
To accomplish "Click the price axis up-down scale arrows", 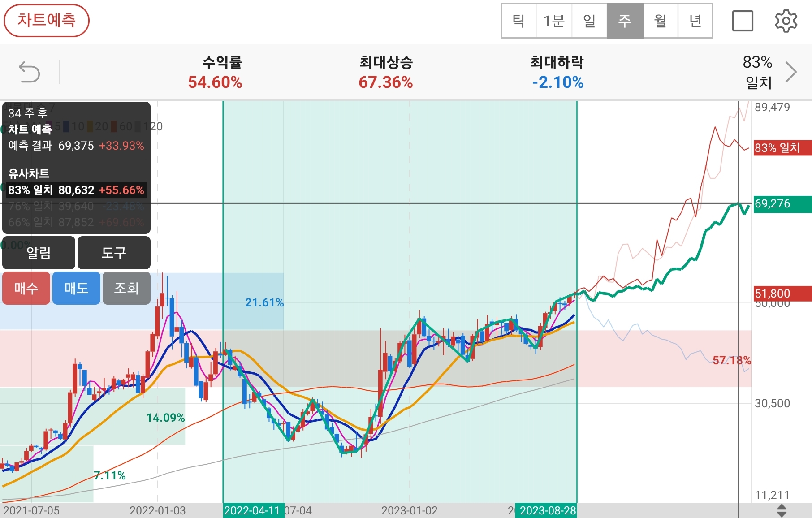I will pyautogui.click(x=782, y=510).
